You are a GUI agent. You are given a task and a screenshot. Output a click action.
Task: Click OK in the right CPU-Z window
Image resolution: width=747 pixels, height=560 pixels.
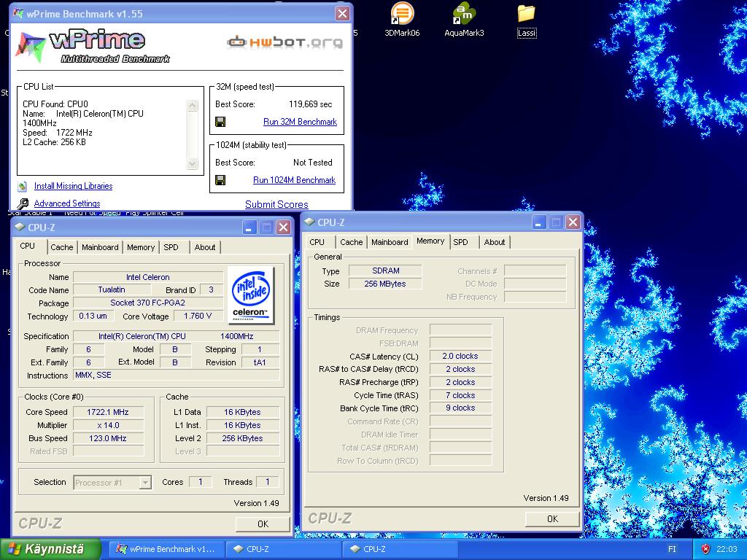(x=552, y=518)
